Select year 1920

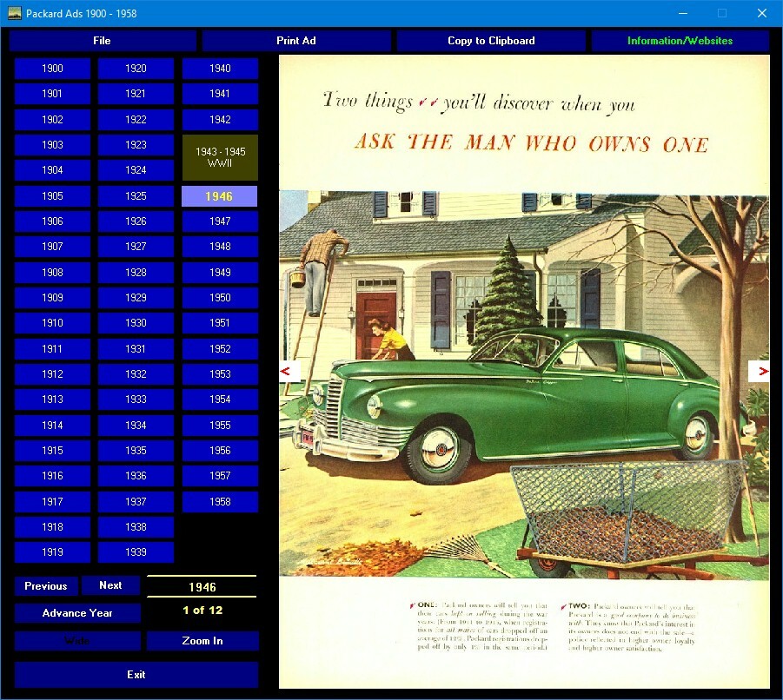coord(136,69)
